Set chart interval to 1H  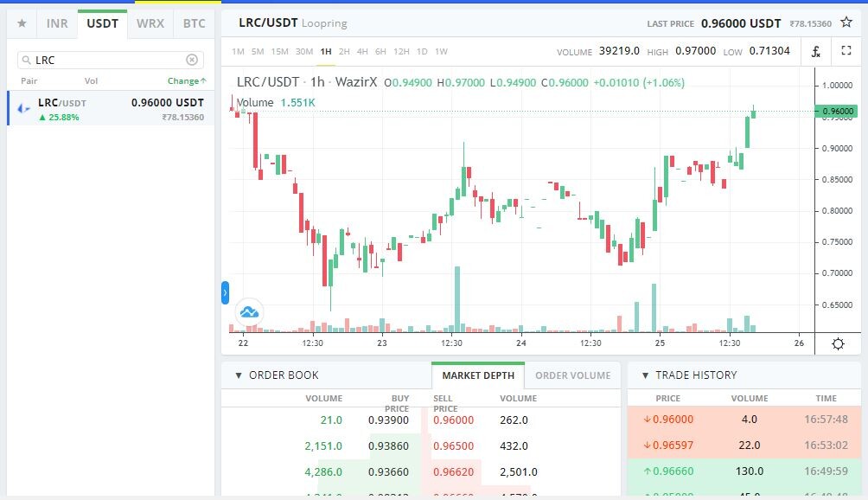325,52
